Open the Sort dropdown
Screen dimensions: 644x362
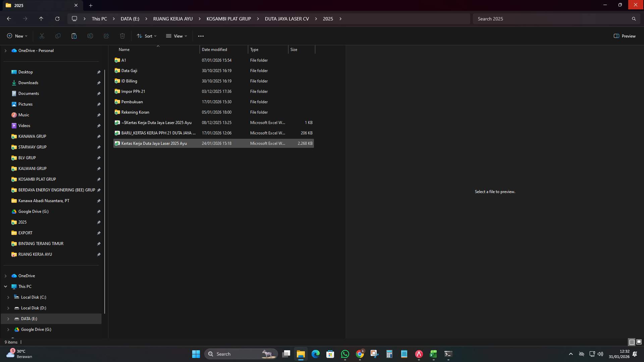[x=147, y=36]
